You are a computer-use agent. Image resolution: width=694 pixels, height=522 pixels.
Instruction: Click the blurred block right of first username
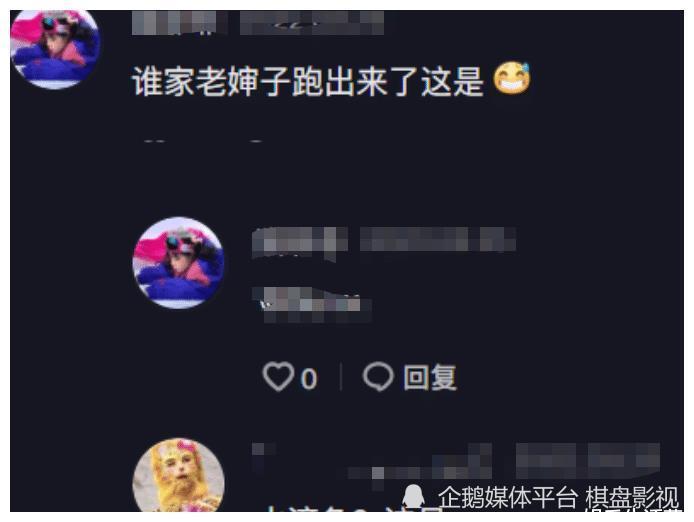[312, 23]
